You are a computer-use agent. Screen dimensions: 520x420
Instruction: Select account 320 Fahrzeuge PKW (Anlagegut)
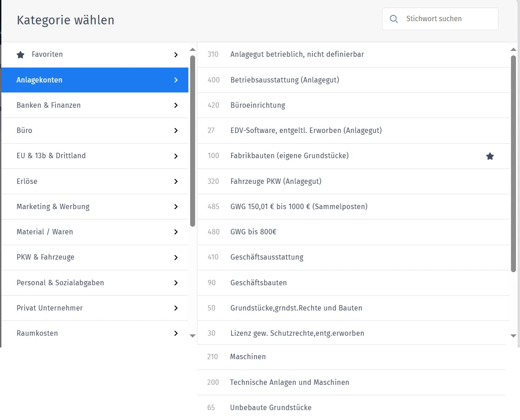pyautogui.click(x=276, y=182)
